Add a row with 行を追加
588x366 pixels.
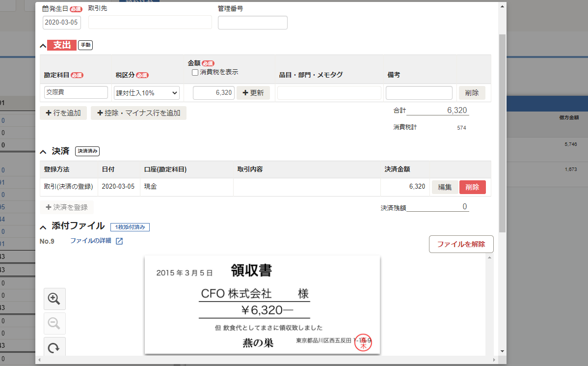click(63, 113)
